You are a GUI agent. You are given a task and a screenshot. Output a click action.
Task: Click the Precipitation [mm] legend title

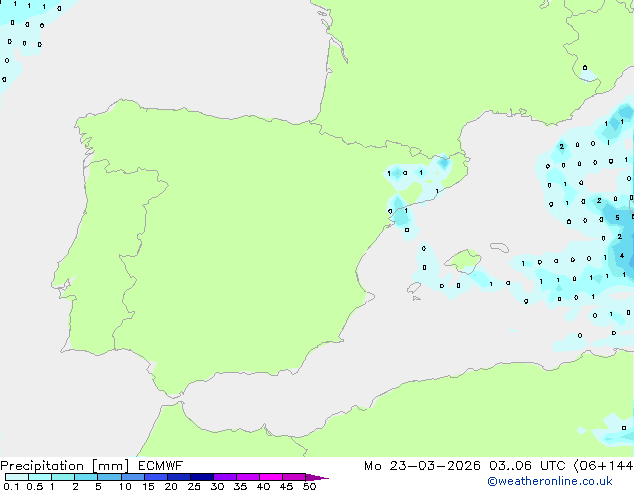[60, 466]
